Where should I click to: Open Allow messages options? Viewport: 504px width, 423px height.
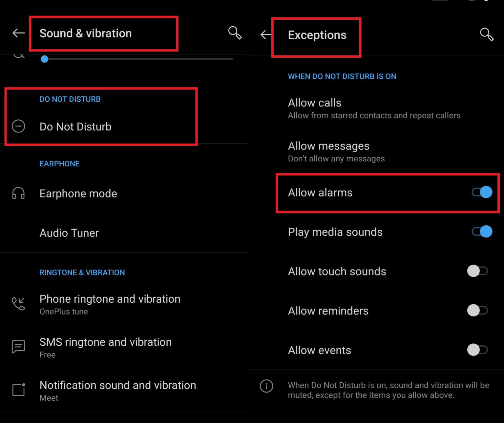[336, 151]
